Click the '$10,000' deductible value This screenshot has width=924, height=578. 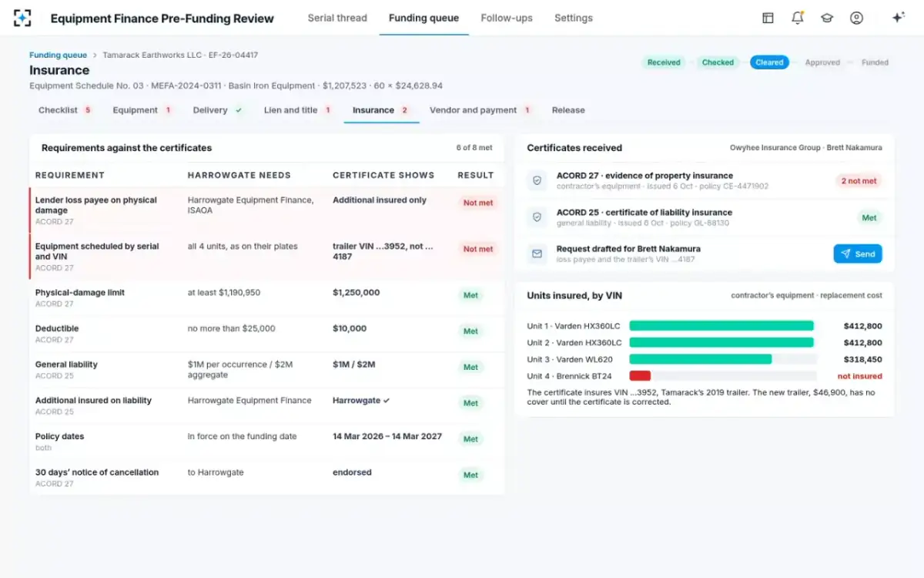(350, 328)
